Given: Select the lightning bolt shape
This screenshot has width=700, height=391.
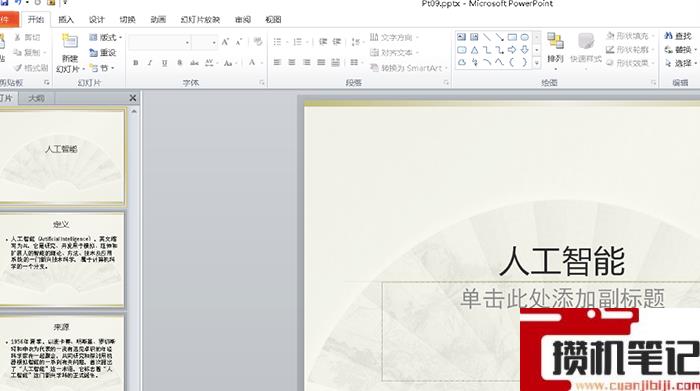Looking at the screenshot, I should 474,62.
